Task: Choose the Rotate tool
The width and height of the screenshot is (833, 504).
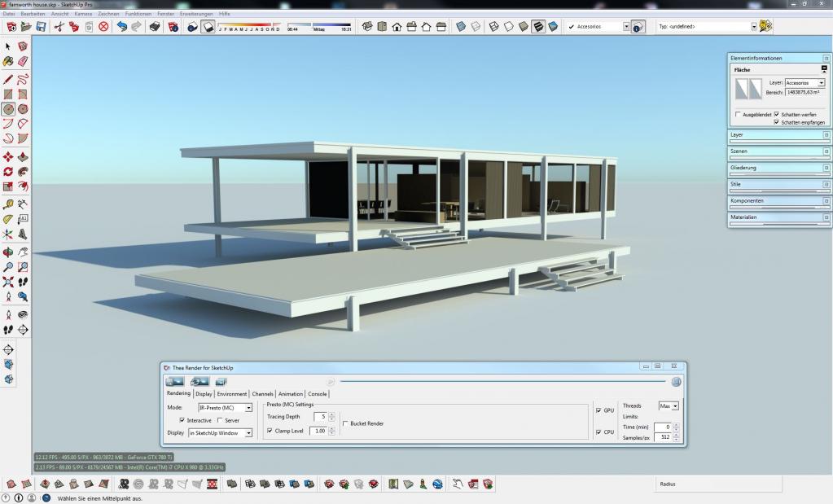Action: tap(8, 172)
